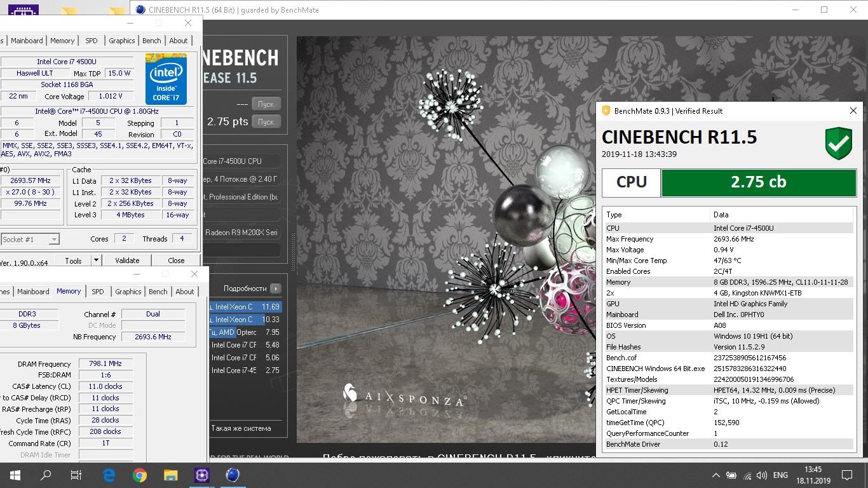Viewport: 868px width, 488px height.
Task: Click BenchMate verified green shield icon
Action: 838,144
